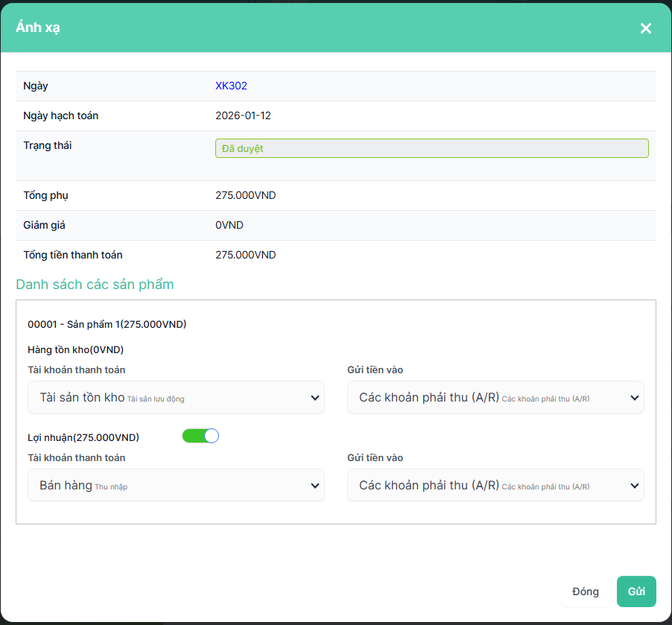Click chevron arrow on Bán hàng select
Image resolution: width=672 pixels, height=625 pixels.
(x=314, y=486)
